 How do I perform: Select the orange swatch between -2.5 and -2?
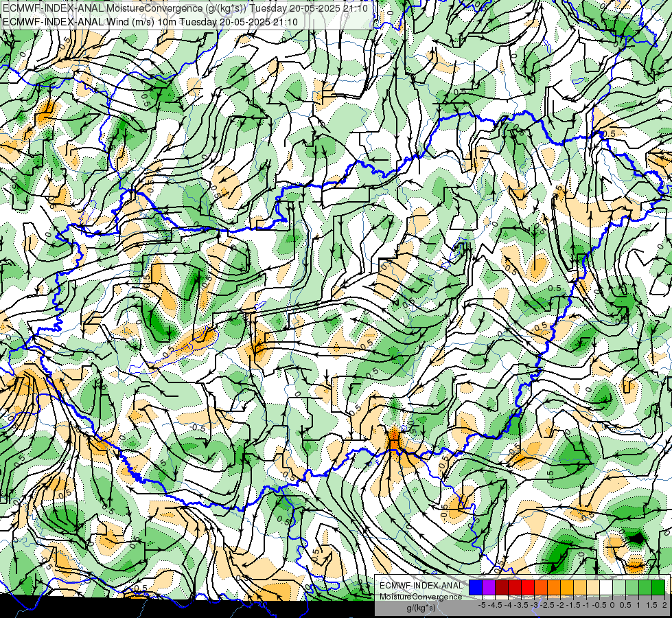coord(554,587)
